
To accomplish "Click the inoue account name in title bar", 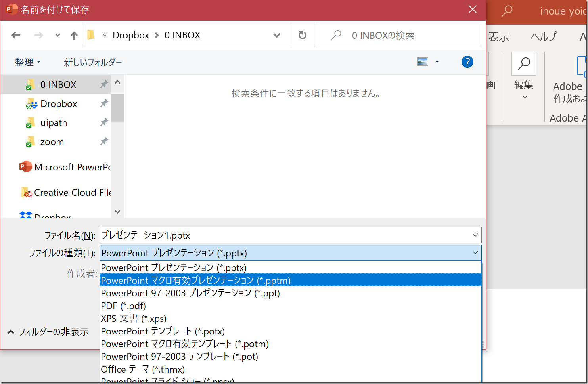I will (563, 11).
